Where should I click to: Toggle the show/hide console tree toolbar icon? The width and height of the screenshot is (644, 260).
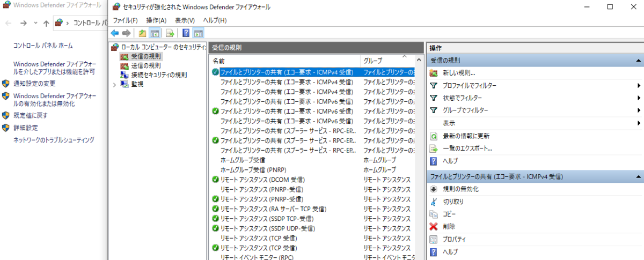pyautogui.click(x=155, y=33)
